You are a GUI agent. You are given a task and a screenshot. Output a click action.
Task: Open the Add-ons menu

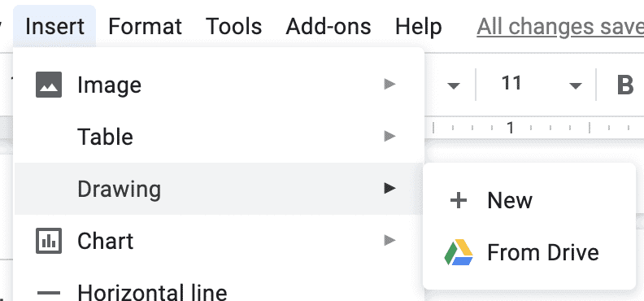coord(329,27)
